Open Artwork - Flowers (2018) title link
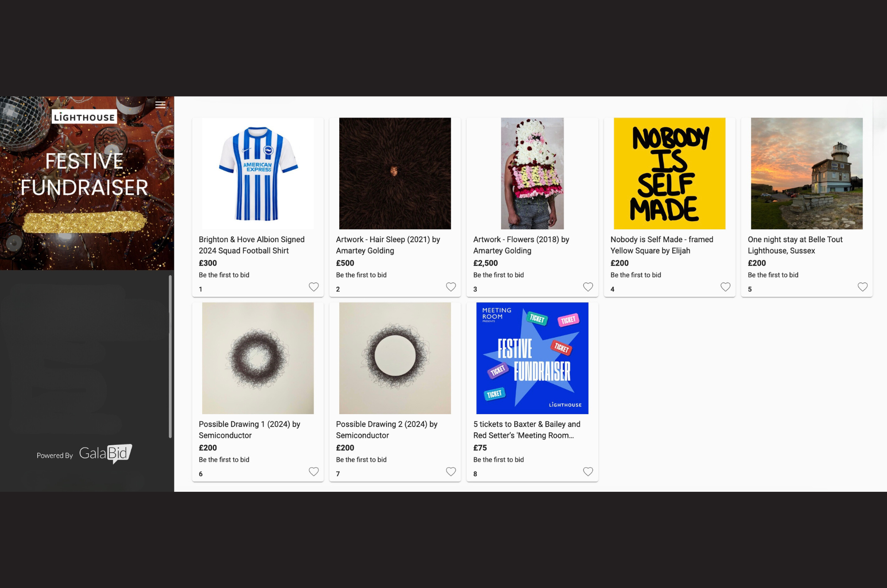 coord(521,245)
